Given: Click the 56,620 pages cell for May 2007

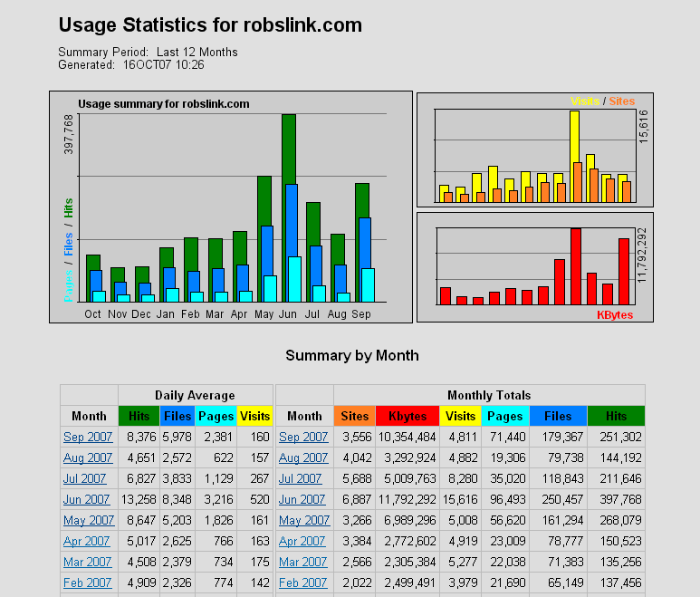Looking at the screenshot, I should tap(505, 520).
